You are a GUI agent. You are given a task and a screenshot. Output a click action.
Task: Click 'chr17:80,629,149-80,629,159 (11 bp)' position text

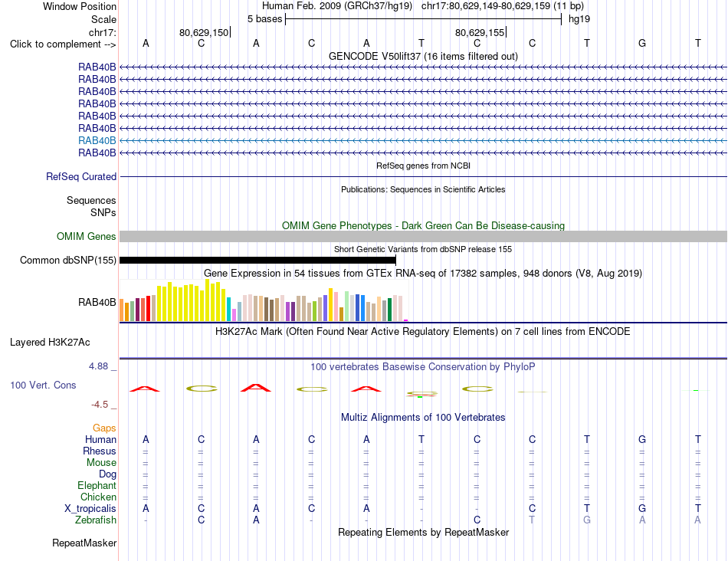tap(503, 6)
